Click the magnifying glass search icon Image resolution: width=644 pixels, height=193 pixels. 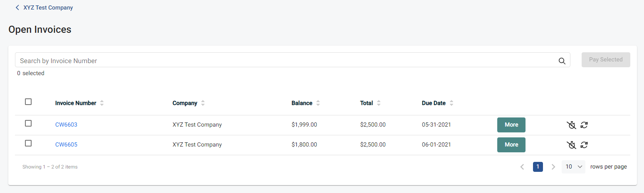point(562,61)
